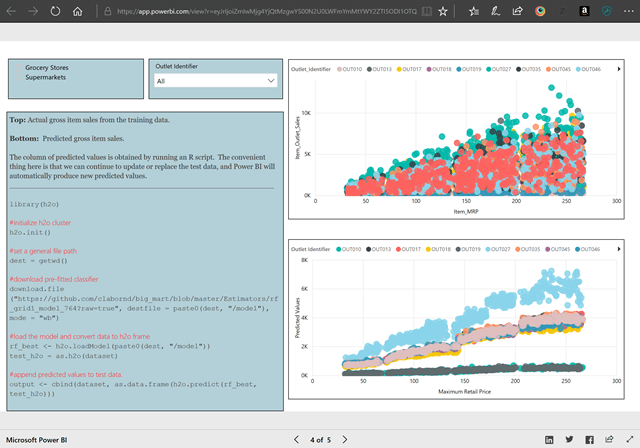Click the Item_MRP axis title
The height and width of the screenshot is (448, 640).
(466, 212)
